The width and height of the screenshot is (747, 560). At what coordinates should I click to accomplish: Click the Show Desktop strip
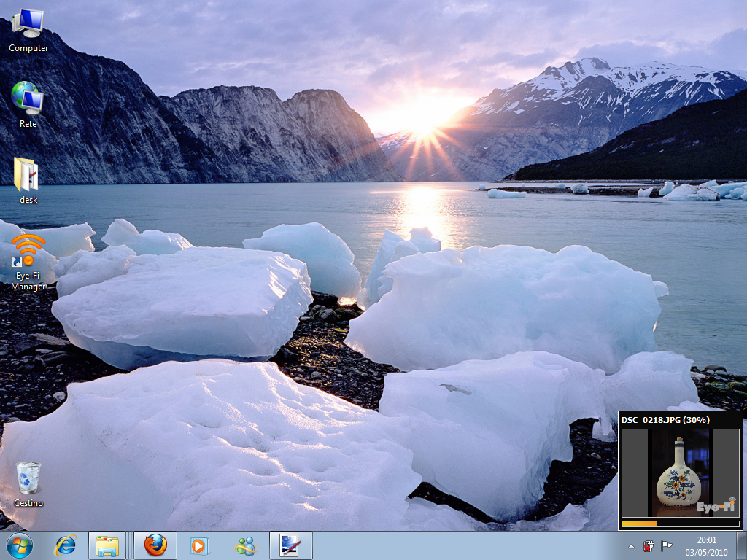coord(742,545)
